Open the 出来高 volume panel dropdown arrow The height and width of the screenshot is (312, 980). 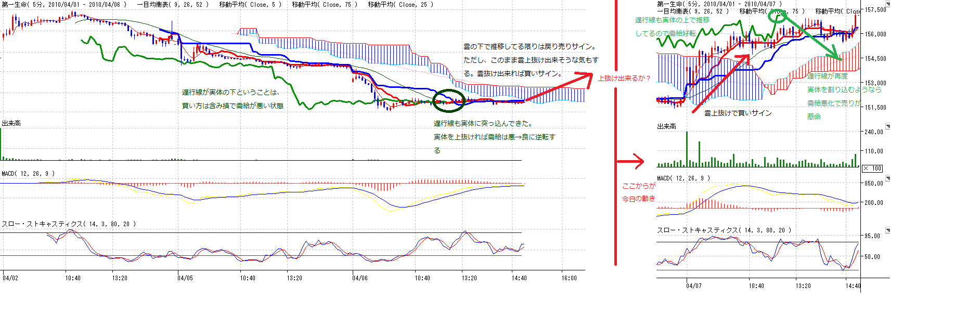pyautogui.click(x=888, y=126)
